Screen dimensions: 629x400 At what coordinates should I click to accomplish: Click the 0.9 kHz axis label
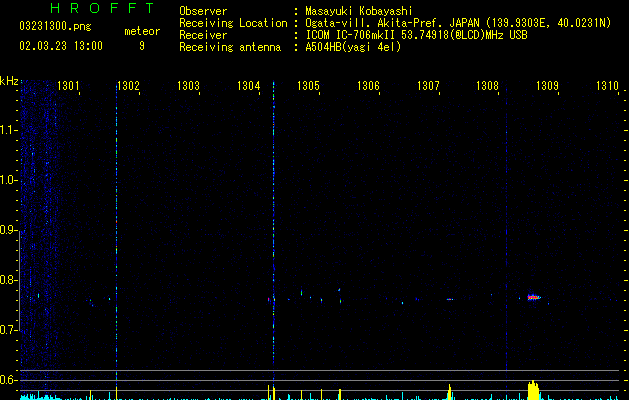coord(9,230)
